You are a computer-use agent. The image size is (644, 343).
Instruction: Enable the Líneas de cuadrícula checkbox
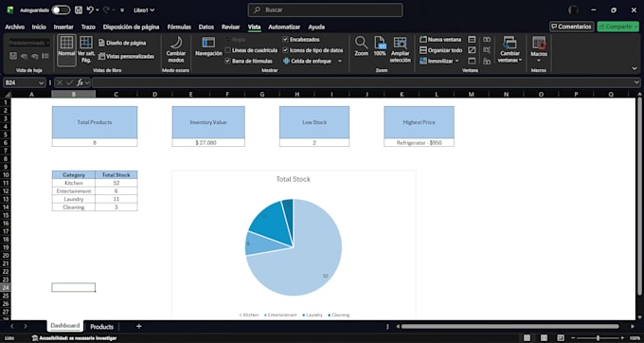[x=227, y=50]
